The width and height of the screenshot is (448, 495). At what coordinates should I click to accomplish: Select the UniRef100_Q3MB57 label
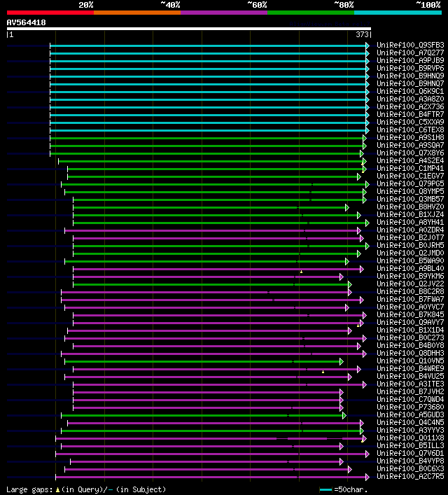pos(410,199)
